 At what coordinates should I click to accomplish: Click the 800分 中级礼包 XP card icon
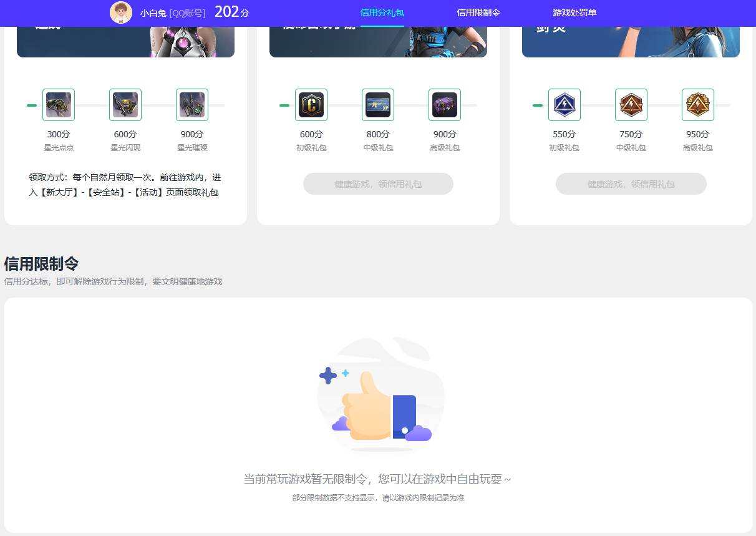click(378, 105)
